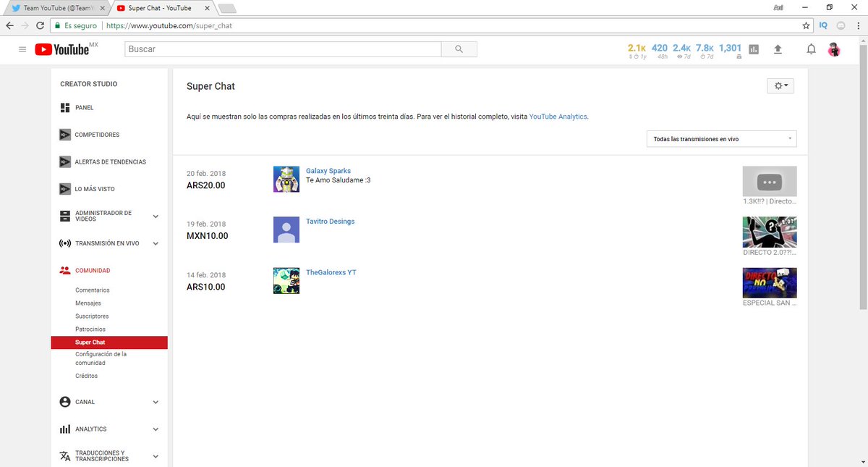Click the IQ browser extension icon

[x=824, y=25]
